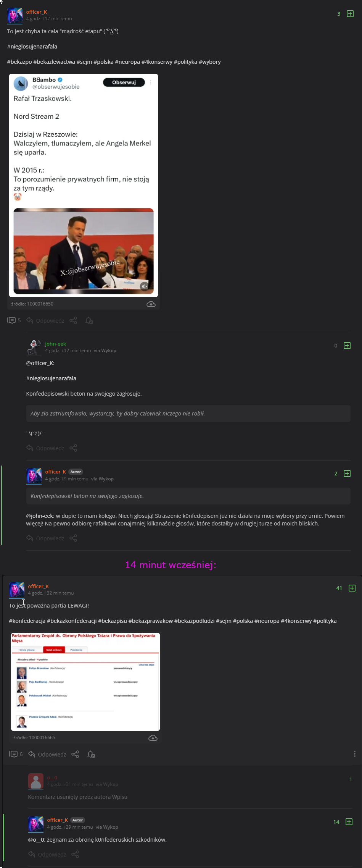Share the first post

[x=73, y=320]
